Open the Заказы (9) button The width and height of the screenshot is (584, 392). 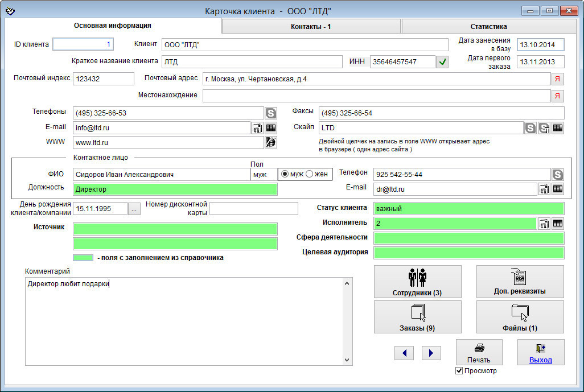(x=418, y=317)
